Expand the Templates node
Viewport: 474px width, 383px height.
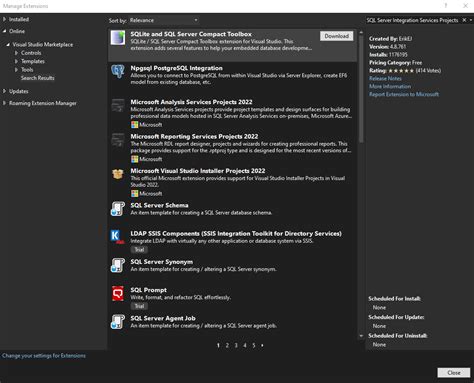click(x=16, y=61)
